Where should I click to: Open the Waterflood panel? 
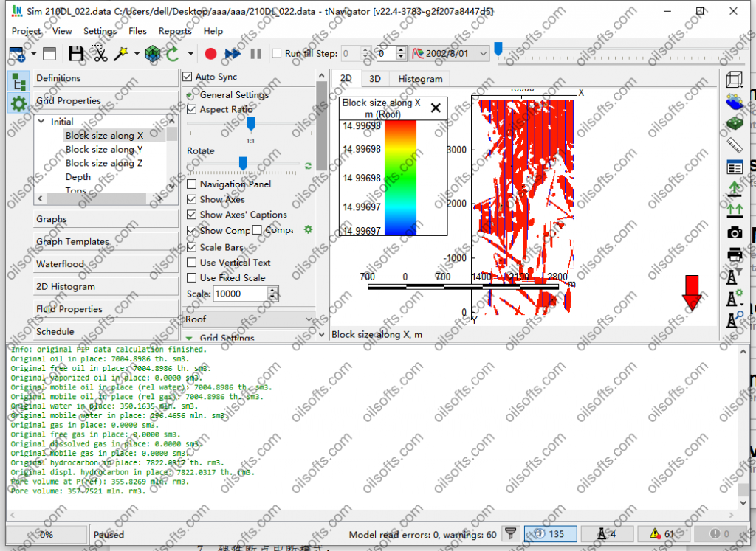[106, 264]
